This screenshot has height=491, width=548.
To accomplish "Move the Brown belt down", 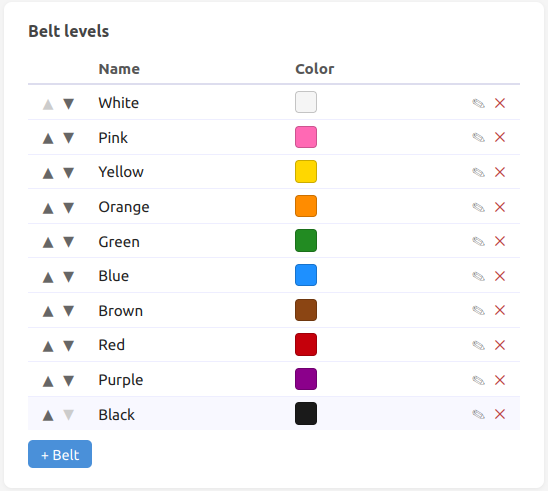I will pos(68,311).
